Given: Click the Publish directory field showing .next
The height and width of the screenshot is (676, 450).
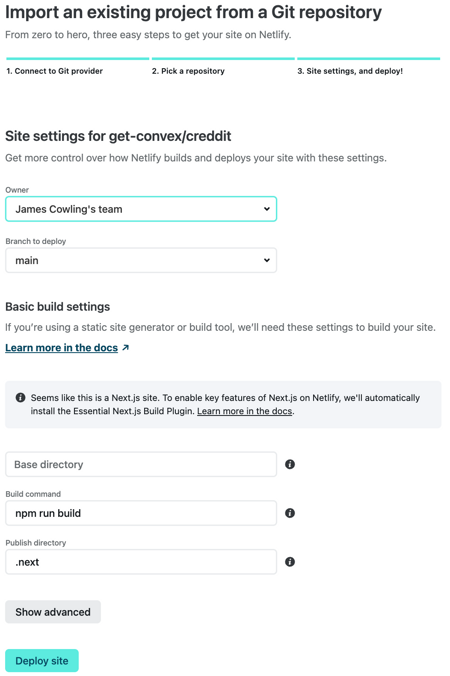Looking at the screenshot, I should (141, 562).
